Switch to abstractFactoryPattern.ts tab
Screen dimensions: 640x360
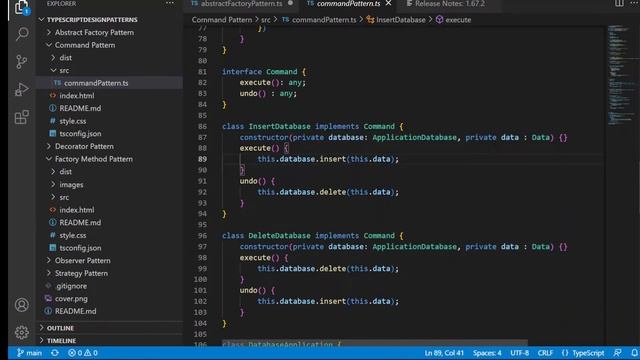[241, 3]
